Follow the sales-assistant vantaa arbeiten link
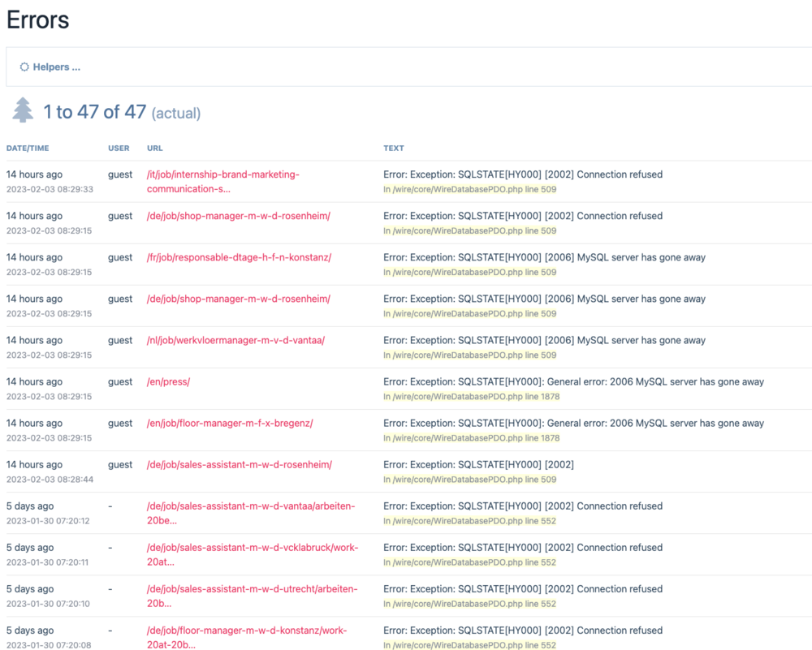 point(250,513)
